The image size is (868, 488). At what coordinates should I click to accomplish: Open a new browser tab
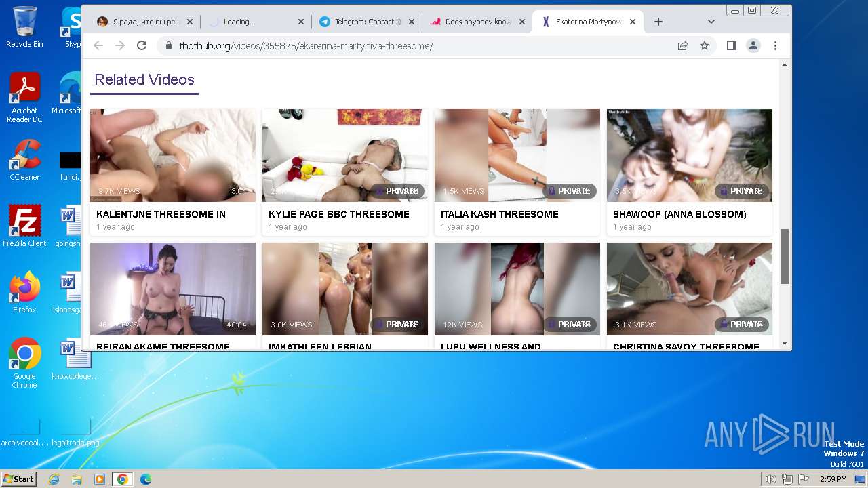click(658, 22)
